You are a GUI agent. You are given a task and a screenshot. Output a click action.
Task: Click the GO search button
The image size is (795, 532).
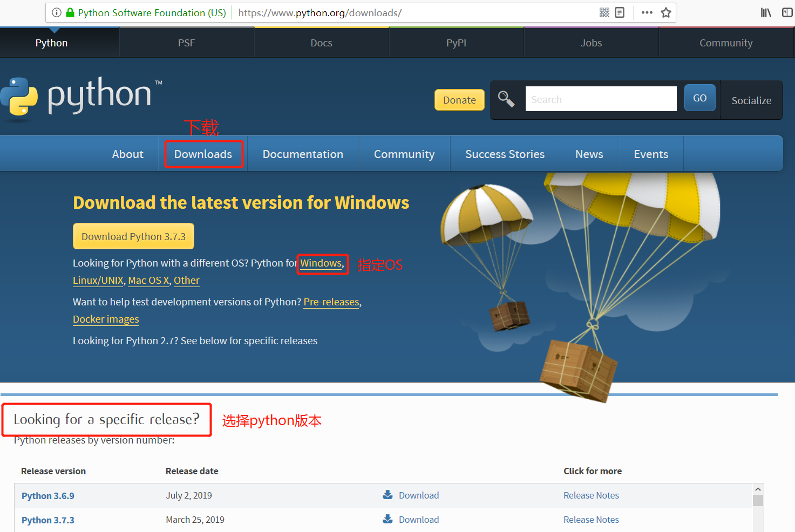tap(699, 98)
